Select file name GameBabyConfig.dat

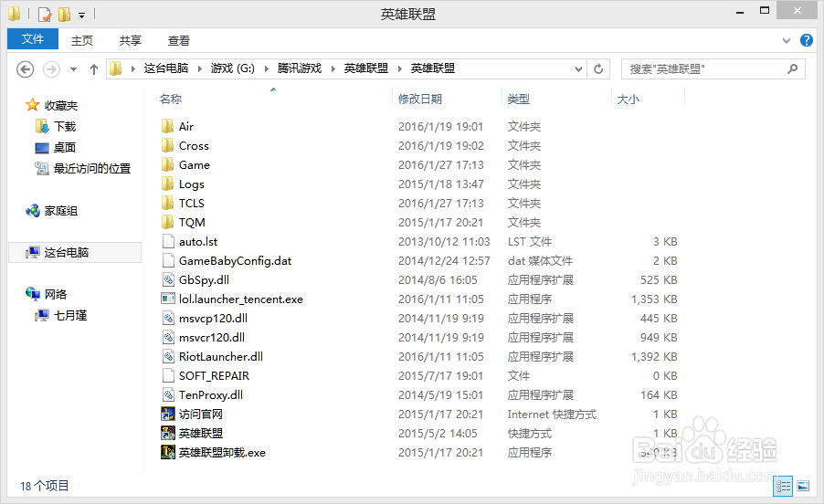click(235, 261)
